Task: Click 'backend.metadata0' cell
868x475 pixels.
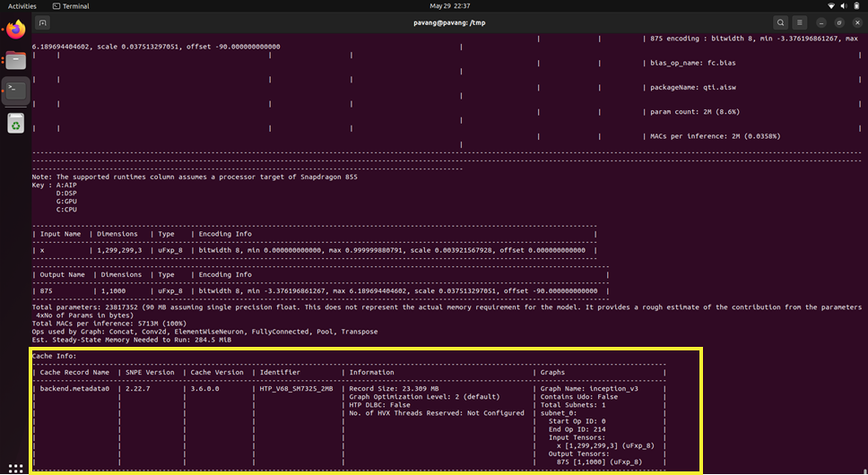Action: (74, 388)
